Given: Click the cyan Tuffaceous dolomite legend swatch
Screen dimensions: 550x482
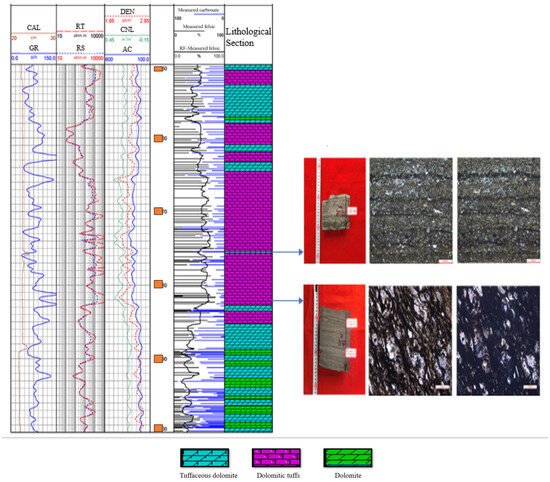Looking at the screenshot, I should (205, 458).
